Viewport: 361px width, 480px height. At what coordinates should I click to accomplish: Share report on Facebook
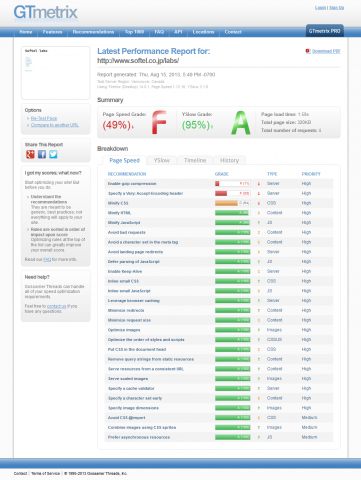[x=42, y=154]
